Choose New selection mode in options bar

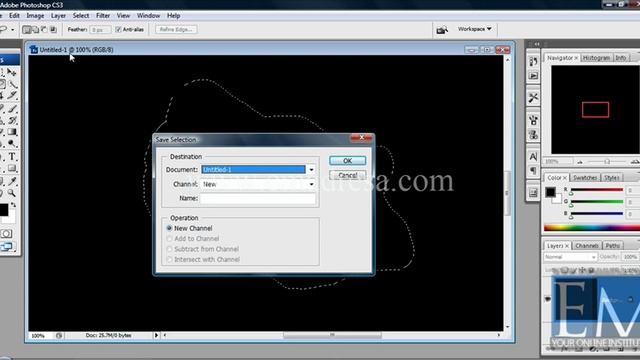(x=27, y=30)
